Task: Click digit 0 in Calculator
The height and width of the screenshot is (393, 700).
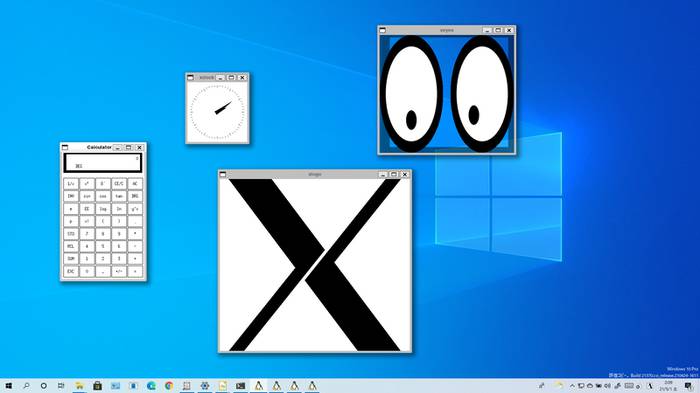Action: tap(87, 271)
